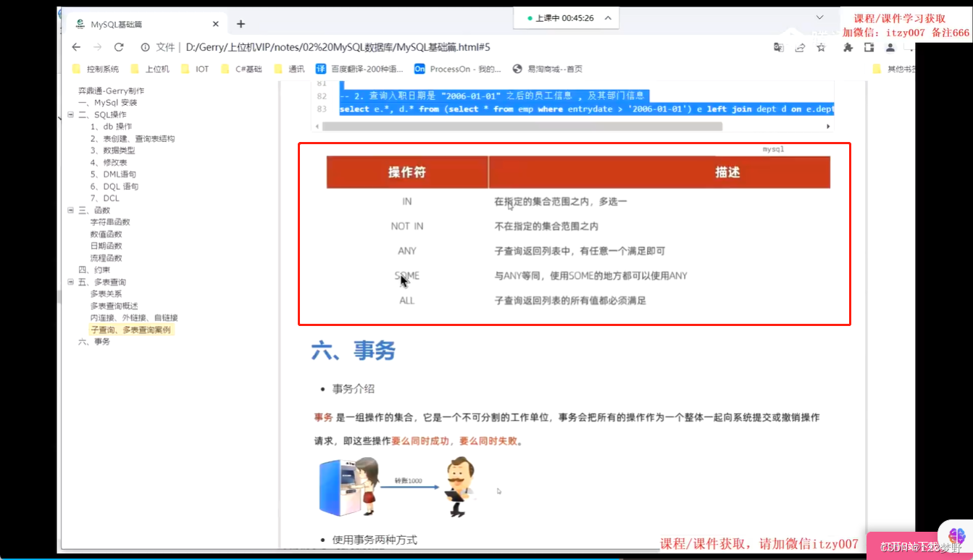The image size is (973, 560).
Task: Collapse the 二、SQL操作 tree section
Action: coord(70,114)
